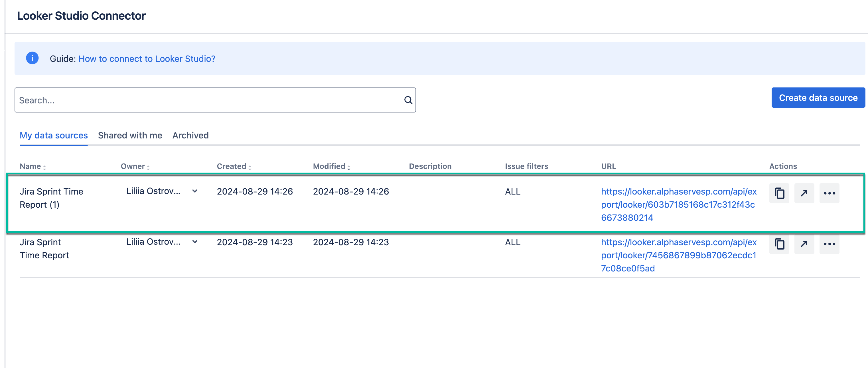The height and width of the screenshot is (368, 868).
Task: Sort the table by the Name column
Action: point(44,167)
